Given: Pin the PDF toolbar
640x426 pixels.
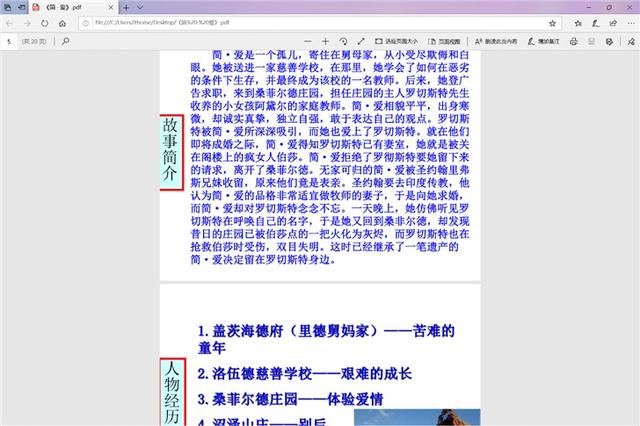Looking at the screenshot, I should point(631,41).
